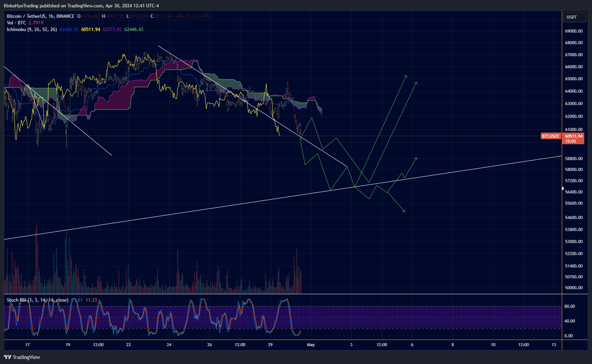Click the 80.00 Stoch RSI axis label
Screen dimensions: 592x364
[570, 306]
